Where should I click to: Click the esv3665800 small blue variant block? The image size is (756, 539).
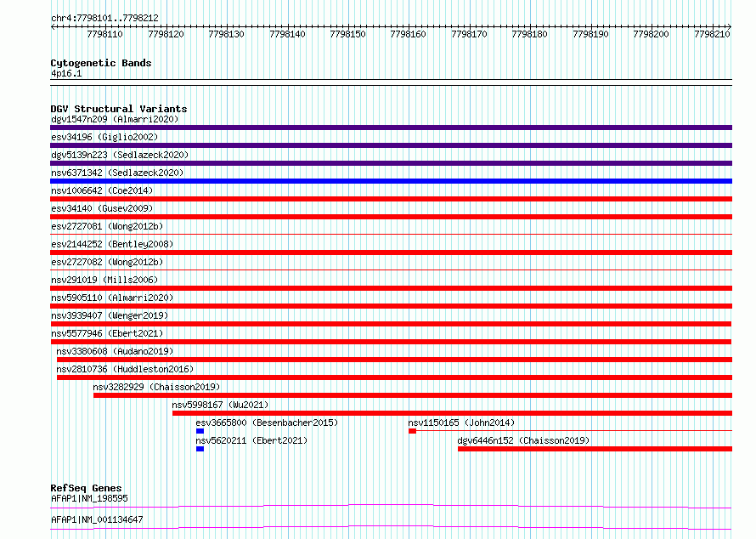click(200, 431)
